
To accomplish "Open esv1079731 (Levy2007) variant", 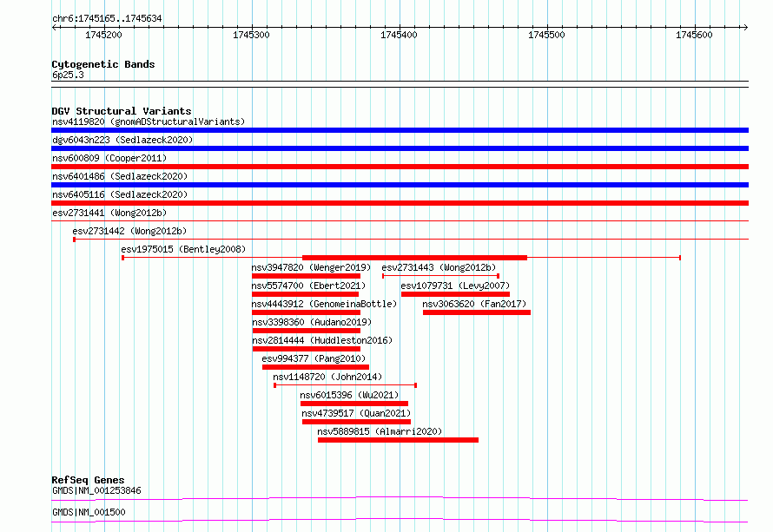I will (455, 286).
